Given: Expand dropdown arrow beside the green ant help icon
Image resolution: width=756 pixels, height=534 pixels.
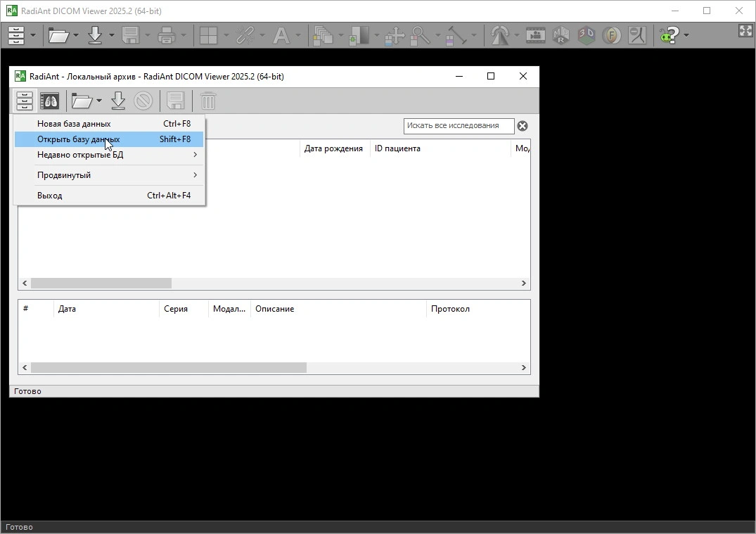Looking at the screenshot, I should [x=686, y=35].
